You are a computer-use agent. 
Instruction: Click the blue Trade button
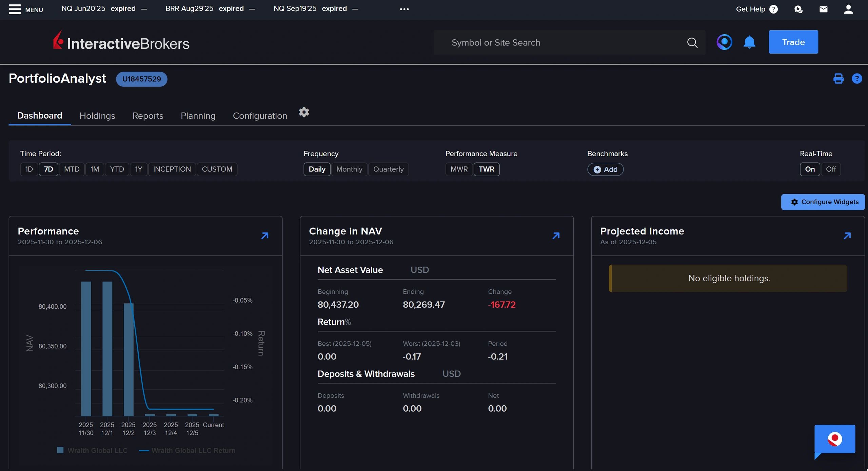coord(793,42)
